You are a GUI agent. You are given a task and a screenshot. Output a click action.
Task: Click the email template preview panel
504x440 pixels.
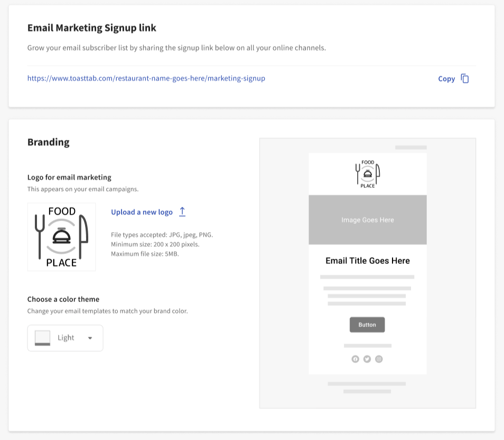click(x=367, y=273)
